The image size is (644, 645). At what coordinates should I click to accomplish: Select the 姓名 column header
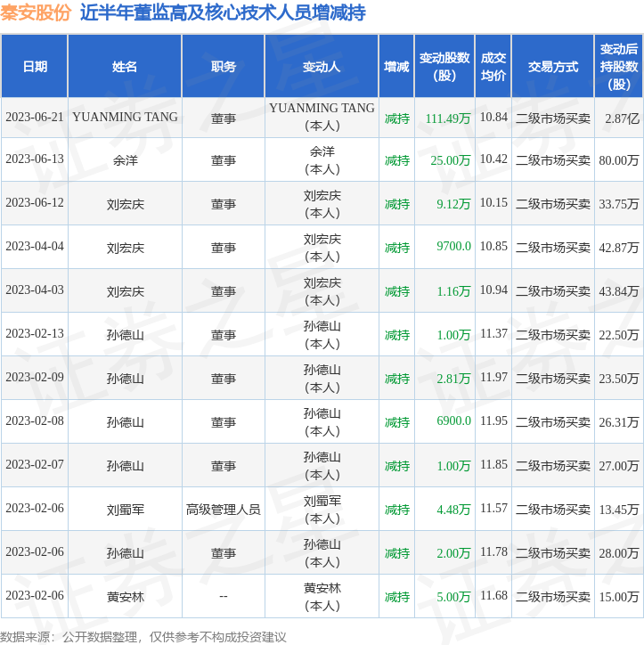click(x=125, y=66)
